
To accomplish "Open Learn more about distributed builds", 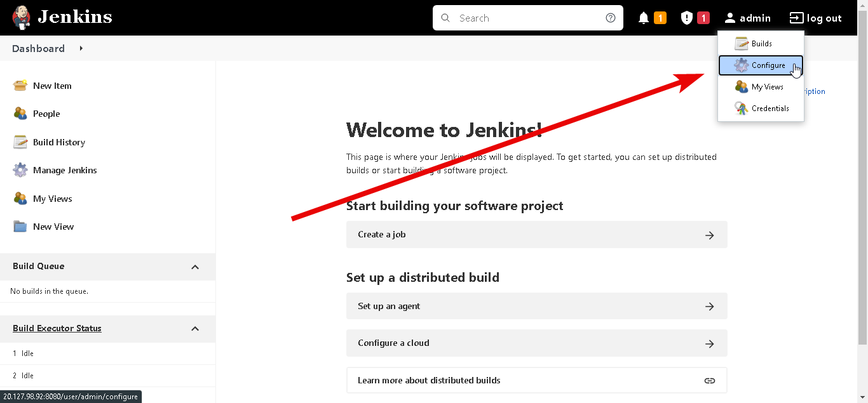I will pos(537,381).
